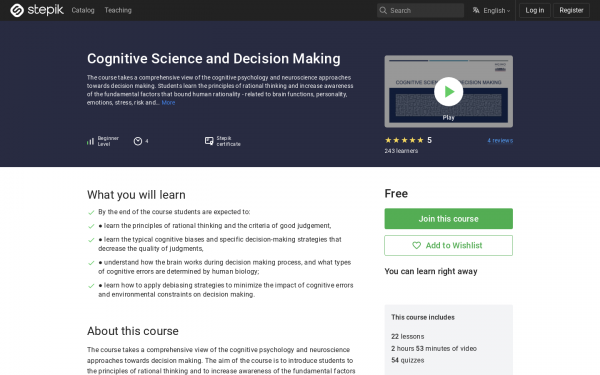The height and width of the screenshot is (375, 600).
Task: Click the wishlist heart icon
Action: coord(416,245)
